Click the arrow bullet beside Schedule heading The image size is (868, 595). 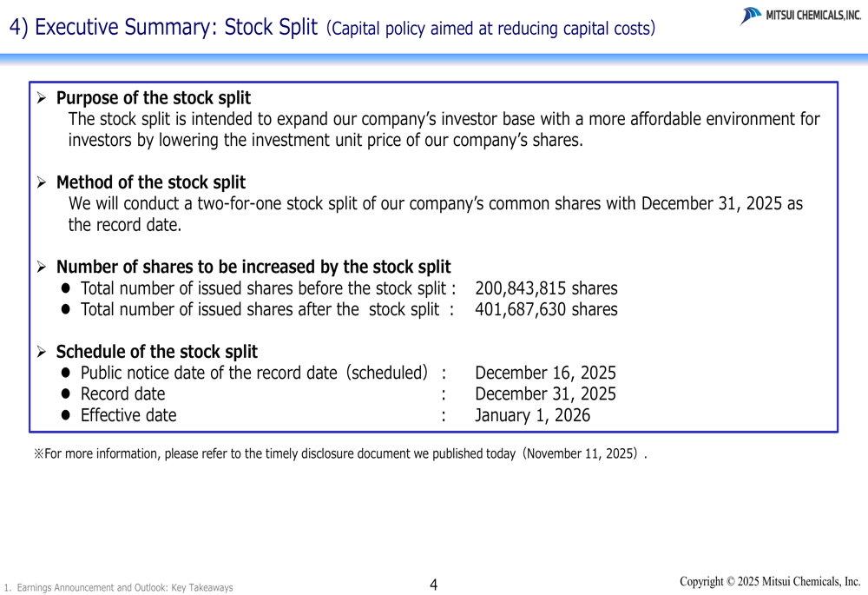(41, 352)
